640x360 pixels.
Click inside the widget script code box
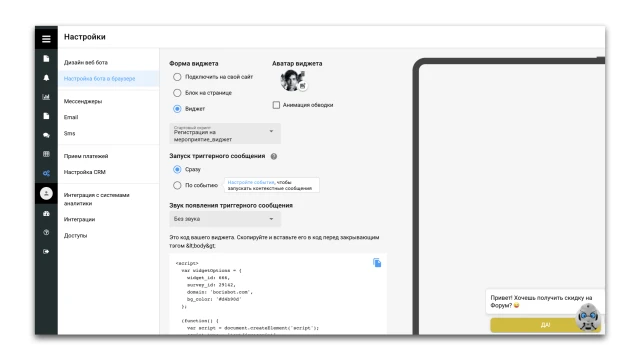[278, 294]
